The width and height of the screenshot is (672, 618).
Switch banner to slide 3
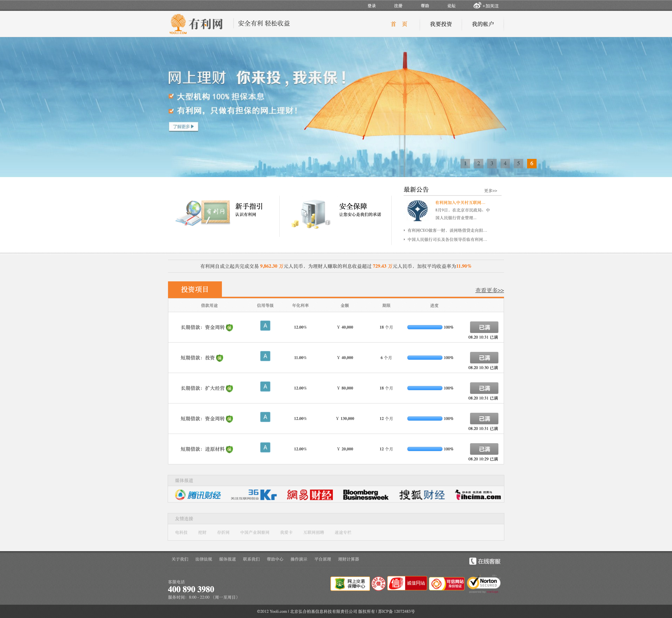click(492, 164)
